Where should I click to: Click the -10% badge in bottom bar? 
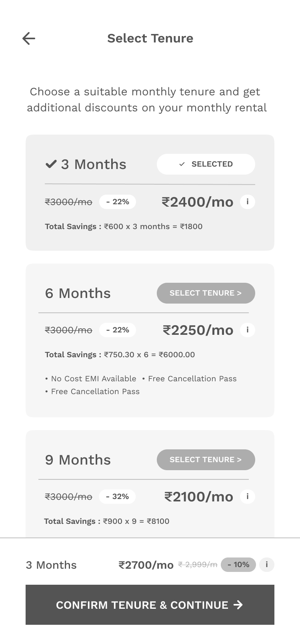point(238,565)
